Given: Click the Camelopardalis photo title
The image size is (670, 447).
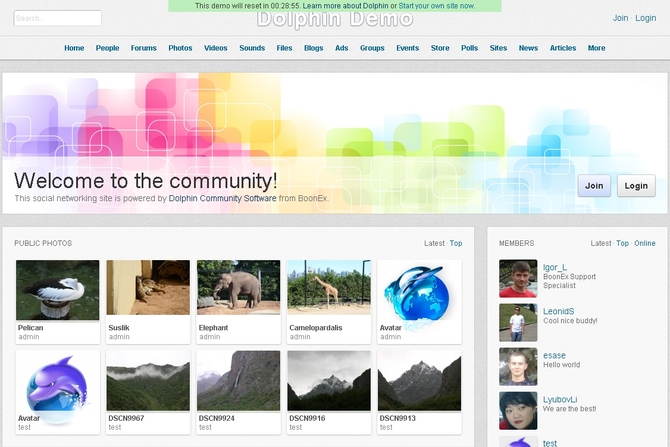Looking at the screenshot, I should point(316,328).
